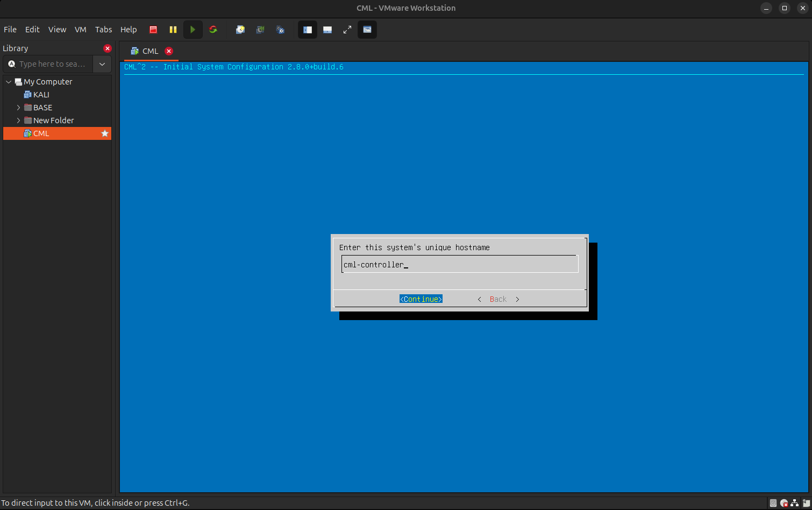Click the disconnected CD/DVD drive status icon

pyautogui.click(x=784, y=504)
